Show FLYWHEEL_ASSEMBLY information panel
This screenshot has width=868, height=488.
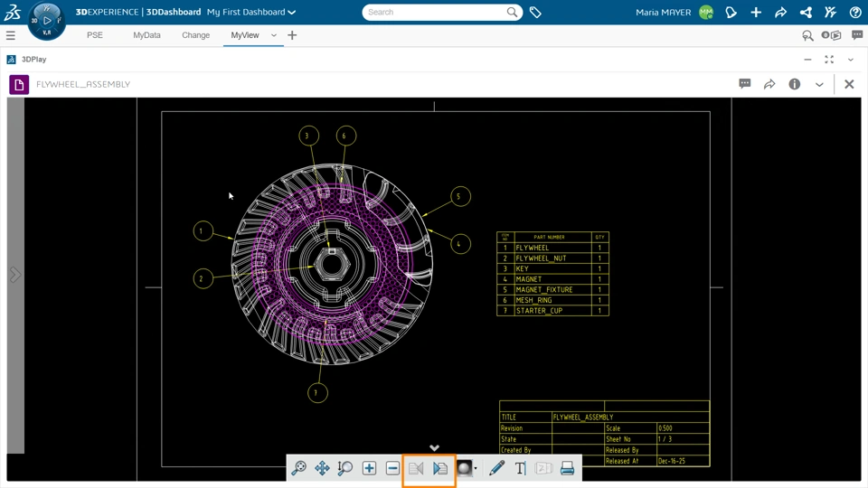pyautogui.click(x=795, y=84)
